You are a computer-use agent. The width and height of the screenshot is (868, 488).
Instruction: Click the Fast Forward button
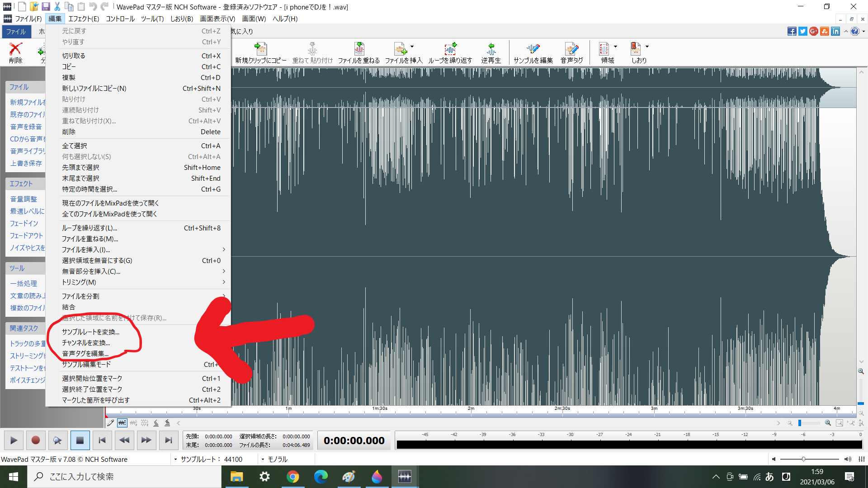pos(146,440)
